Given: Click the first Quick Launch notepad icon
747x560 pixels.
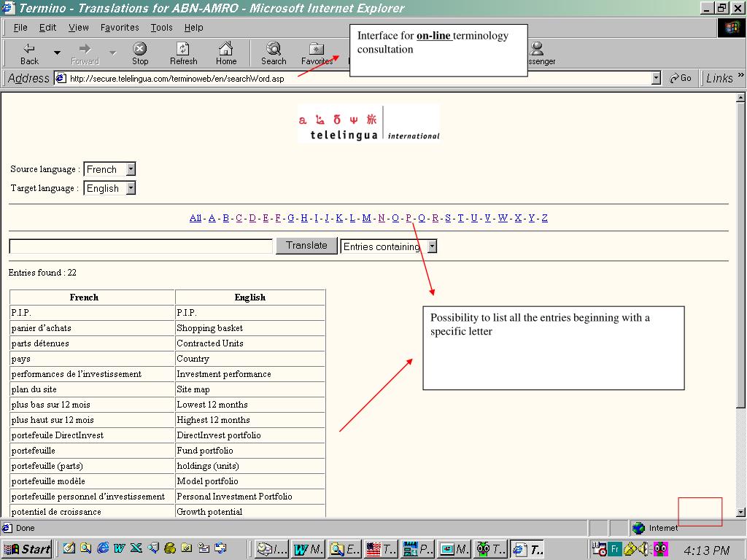Looking at the screenshot, I should click(x=69, y=548).
